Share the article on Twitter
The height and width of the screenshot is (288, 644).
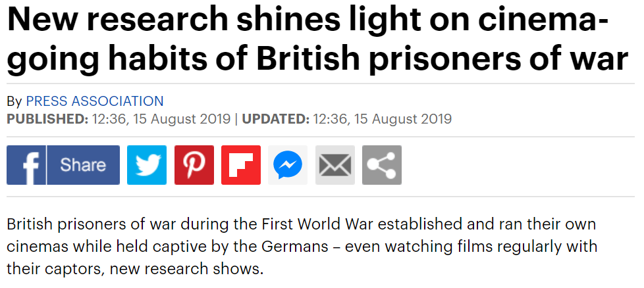click(147, 165)
